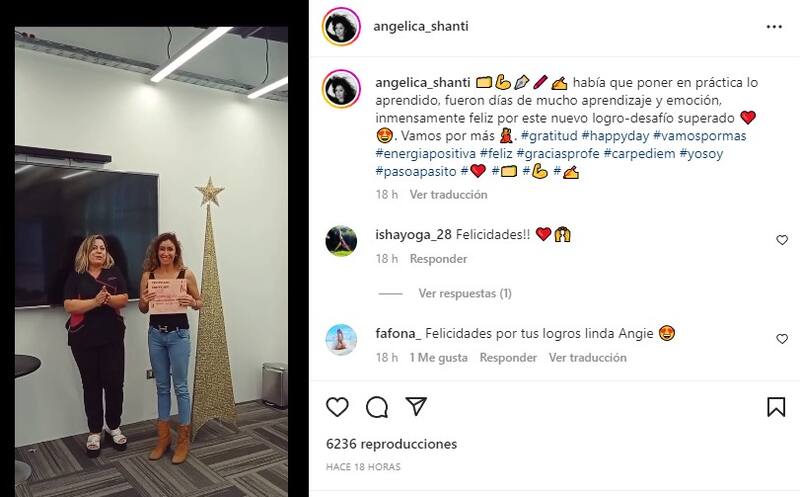The image size is (800, 497).
Task: Expand Ver respuestas (1) replies
Action: [x=465, y=293]
